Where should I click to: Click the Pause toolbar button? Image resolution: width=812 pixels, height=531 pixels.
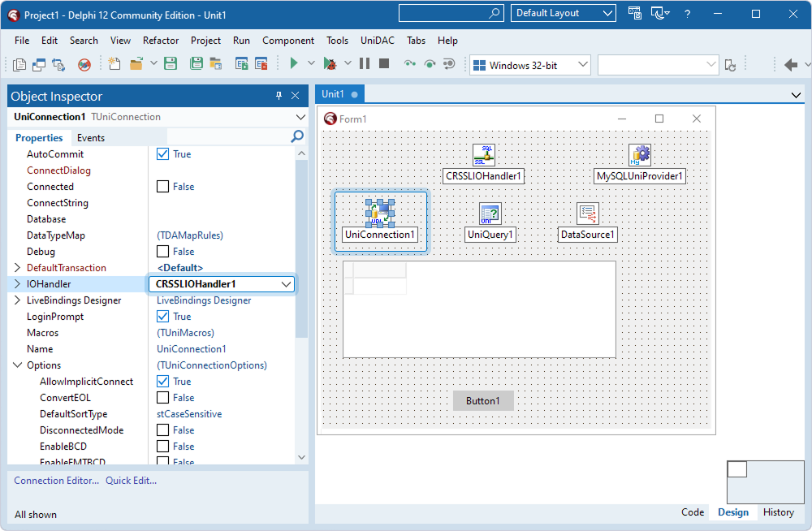(x=365, y=63)
